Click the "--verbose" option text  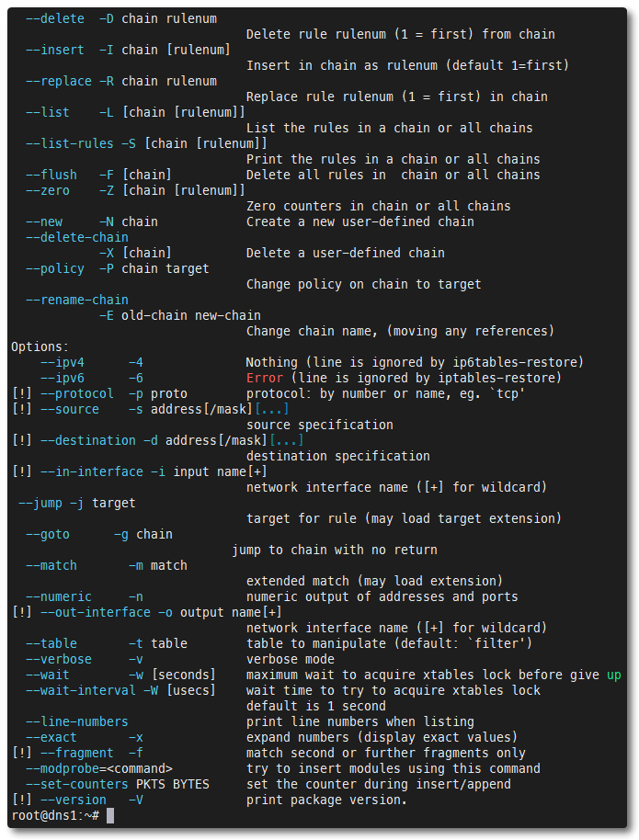(59, 659)
